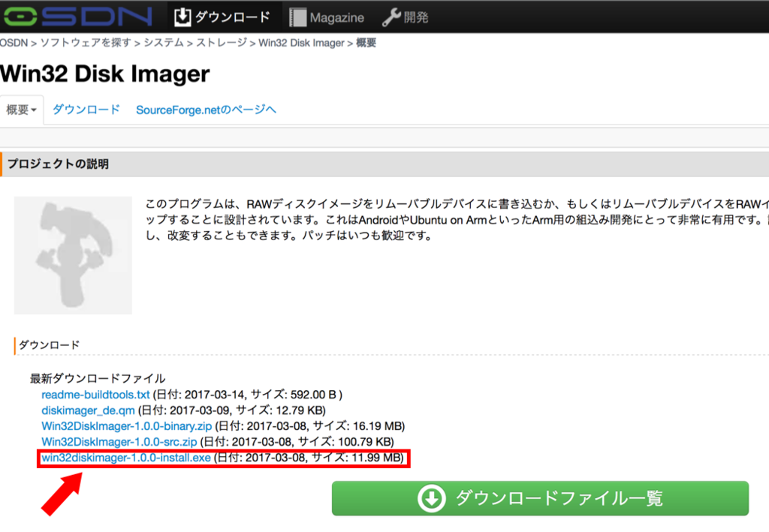Click the Magazine book icon

click(x=297, y=17)
